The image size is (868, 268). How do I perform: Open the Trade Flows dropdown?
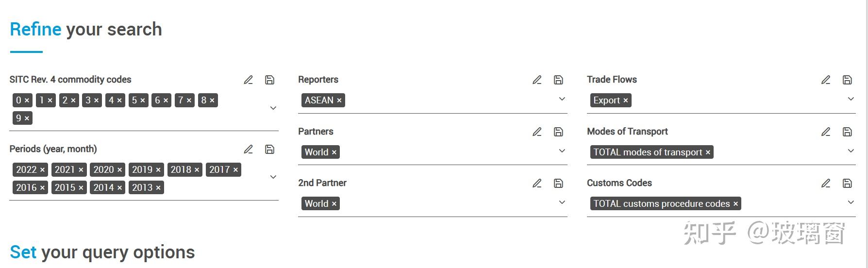(x=851, y=99)
